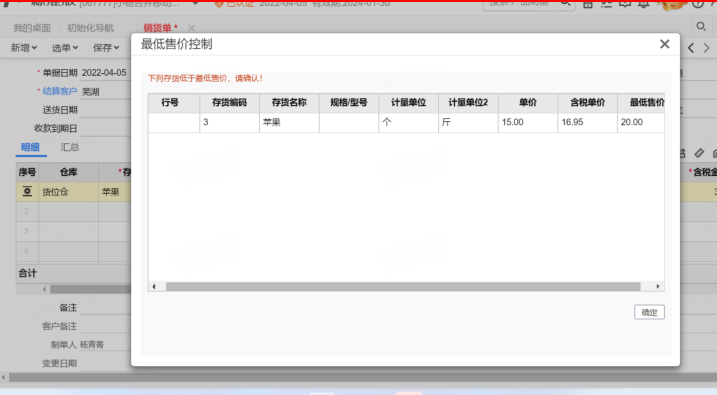Click the magnifier search icon below top bar
This screenshot has width=717, height=395.
701,27
